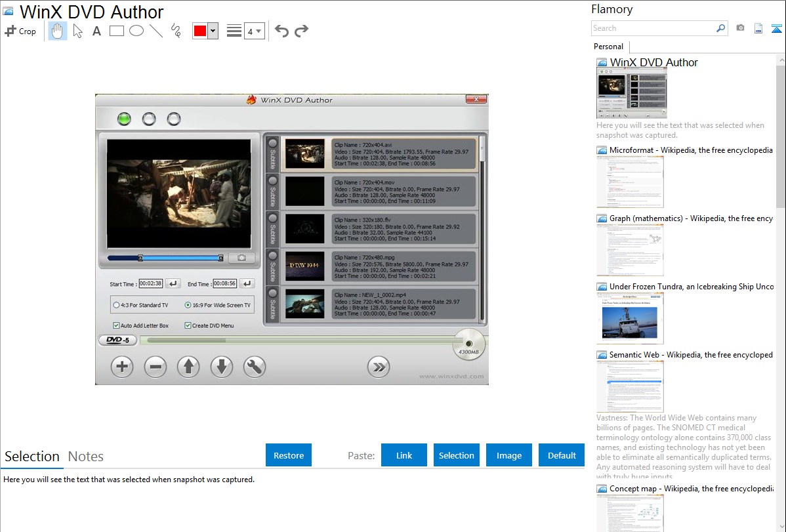Click the video preview trim slider

coord(165,258)
